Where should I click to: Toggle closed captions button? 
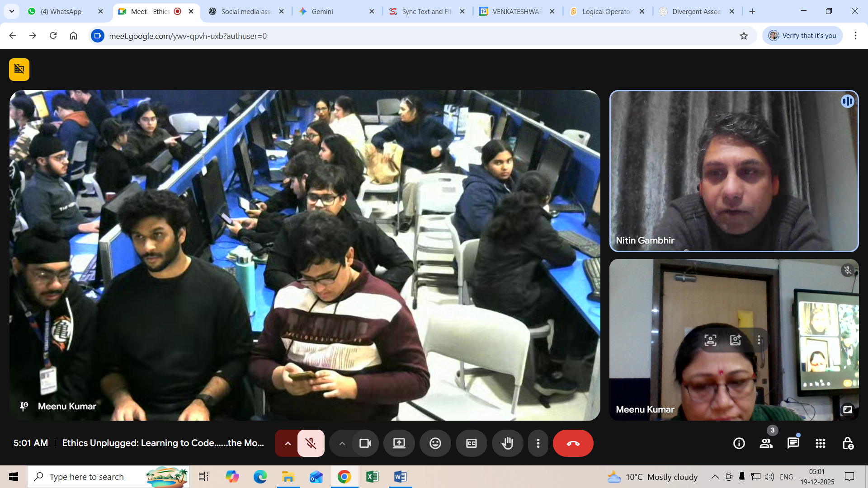471,443
